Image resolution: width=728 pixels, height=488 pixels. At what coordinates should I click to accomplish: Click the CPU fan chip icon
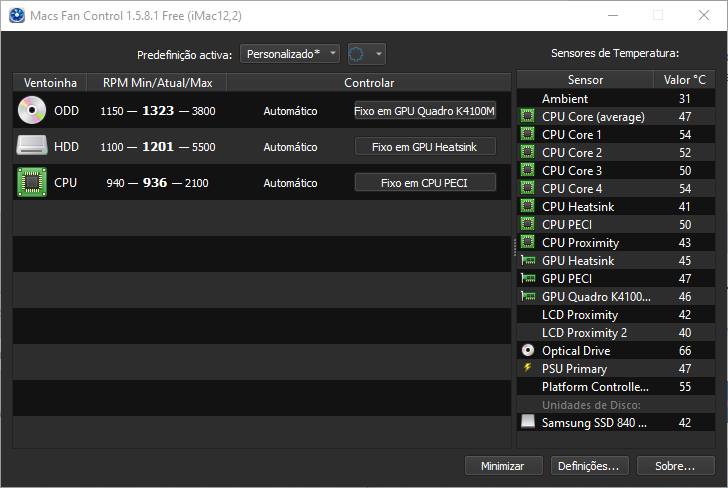(32, 182)
